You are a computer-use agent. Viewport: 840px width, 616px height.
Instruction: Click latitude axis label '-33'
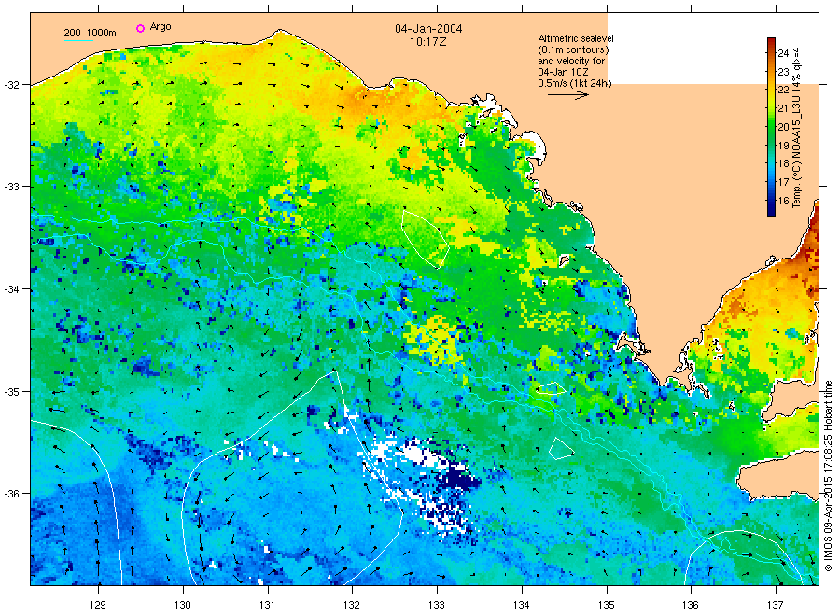point(11,187)
